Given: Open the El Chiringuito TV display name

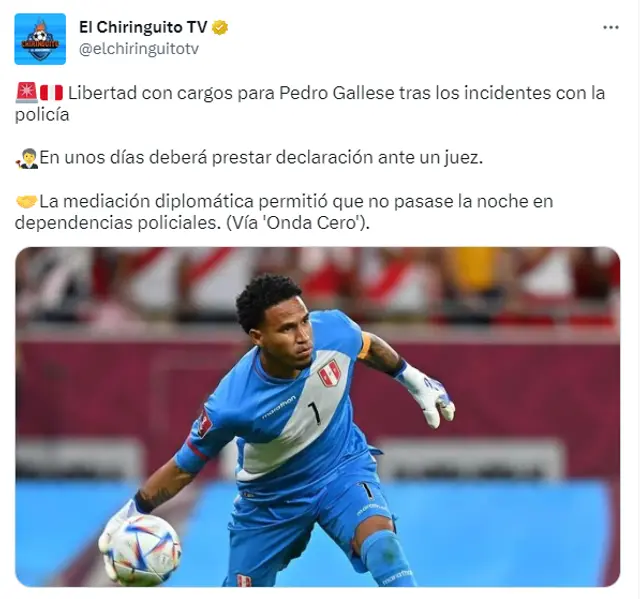Looking at the screenshot, I should pos(143,27).
